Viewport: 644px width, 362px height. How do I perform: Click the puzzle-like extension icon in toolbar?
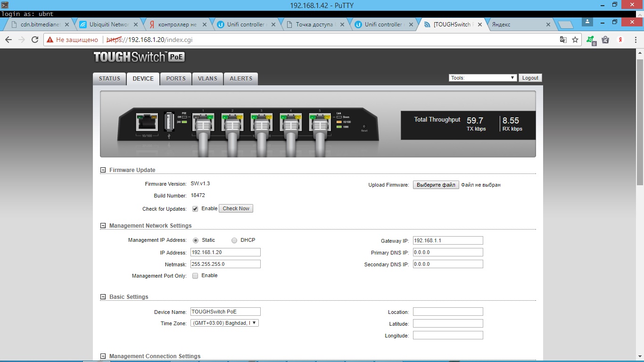pos(605,40)
